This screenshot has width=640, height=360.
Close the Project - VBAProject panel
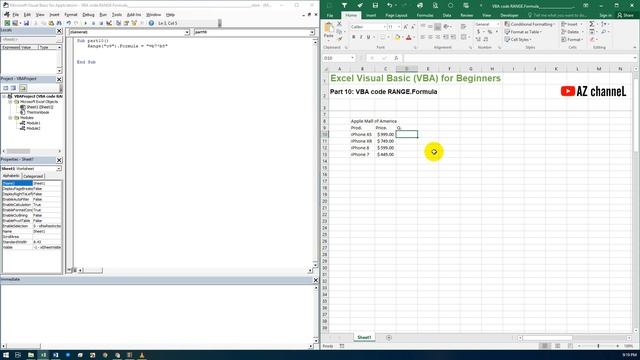coord(59,79)
